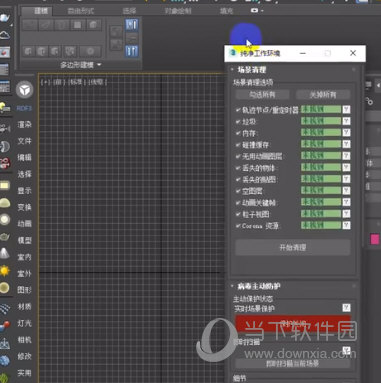The height and width of the screenshot is (383, 381).
Task: Switch to the 自由形式 ribbon tab
Action: click(81, 11)
